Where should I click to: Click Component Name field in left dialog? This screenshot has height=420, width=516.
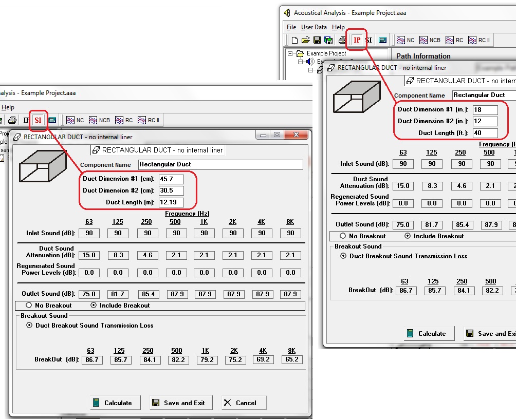(x=220, y=165)
